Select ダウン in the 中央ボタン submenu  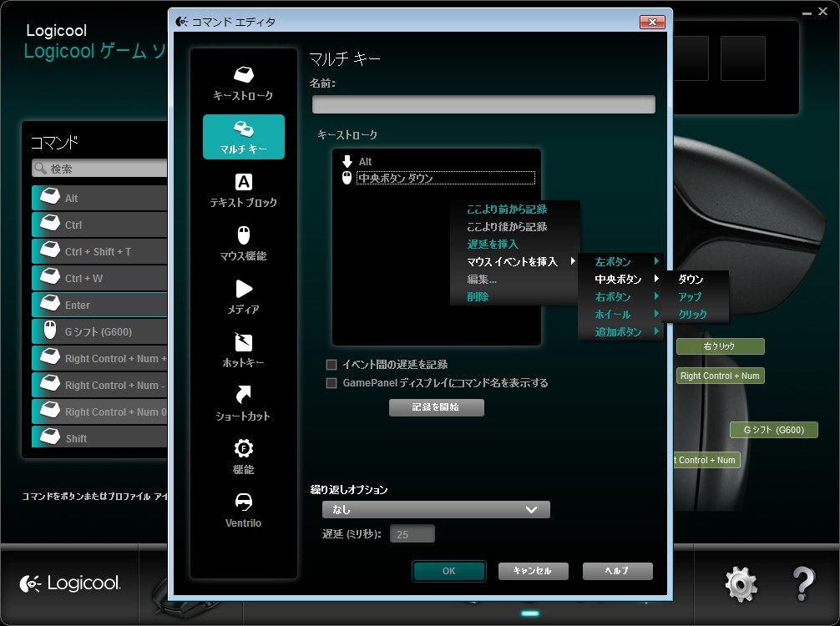pos(691,279)
